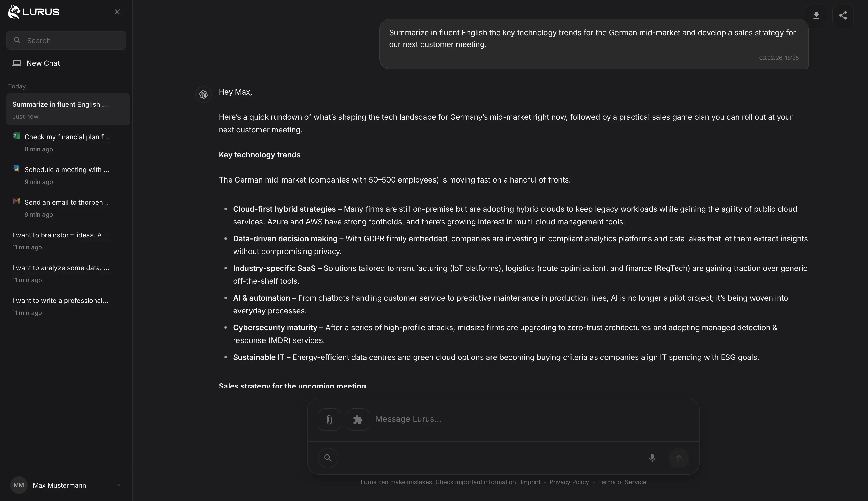Open the 'Schedule a meeting with' chat

click(67, 170)
